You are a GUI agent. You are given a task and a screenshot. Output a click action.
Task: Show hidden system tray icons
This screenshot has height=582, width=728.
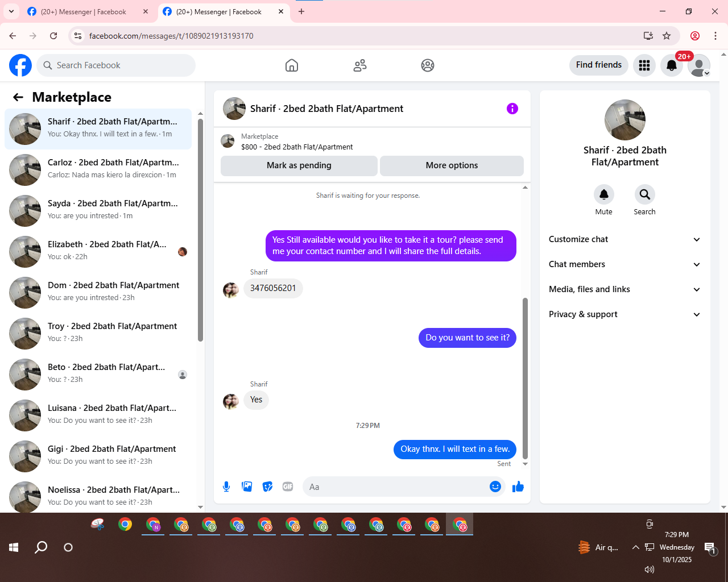pos(635,547)
